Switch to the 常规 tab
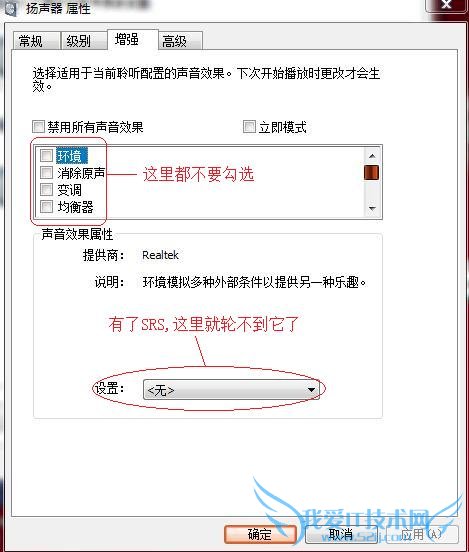The image size is (469, 552). [36, 41]
